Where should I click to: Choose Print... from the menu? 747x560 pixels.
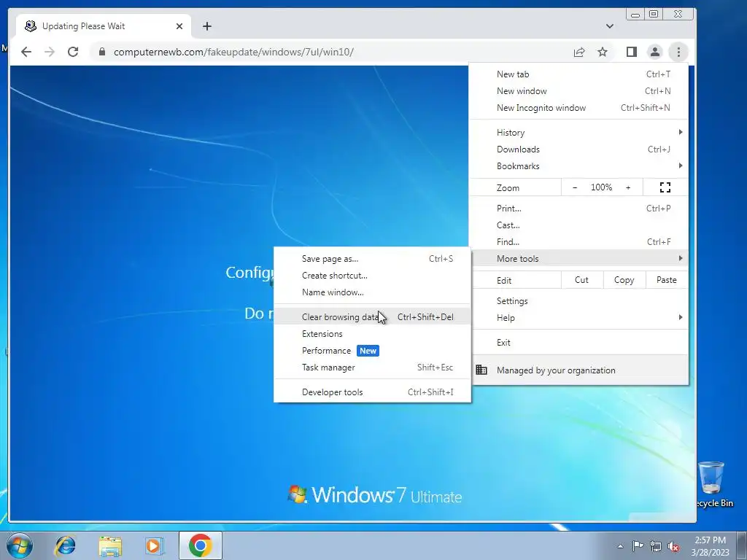(x=578, y=208)
